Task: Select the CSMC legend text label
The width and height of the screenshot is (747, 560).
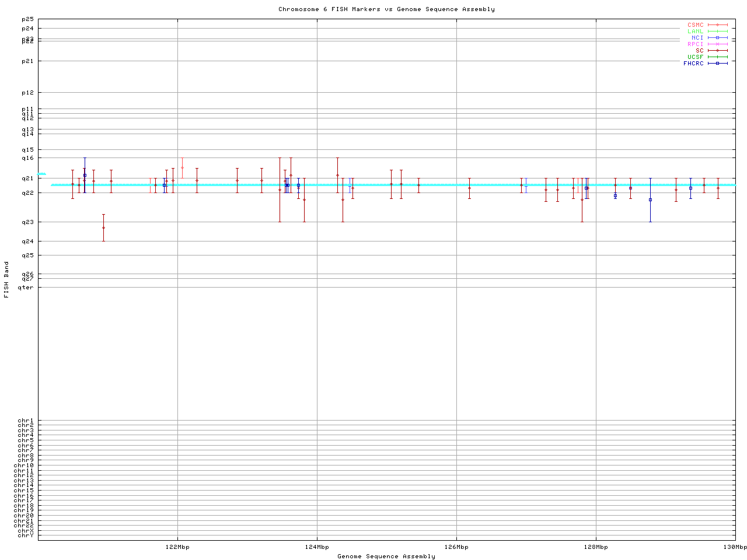Action: [x=695, y=25]
